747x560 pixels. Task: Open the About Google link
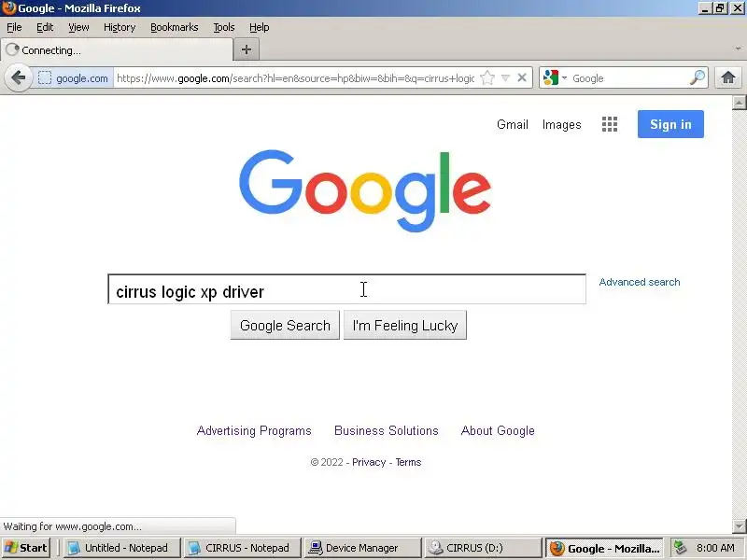[x=498, y=430]
